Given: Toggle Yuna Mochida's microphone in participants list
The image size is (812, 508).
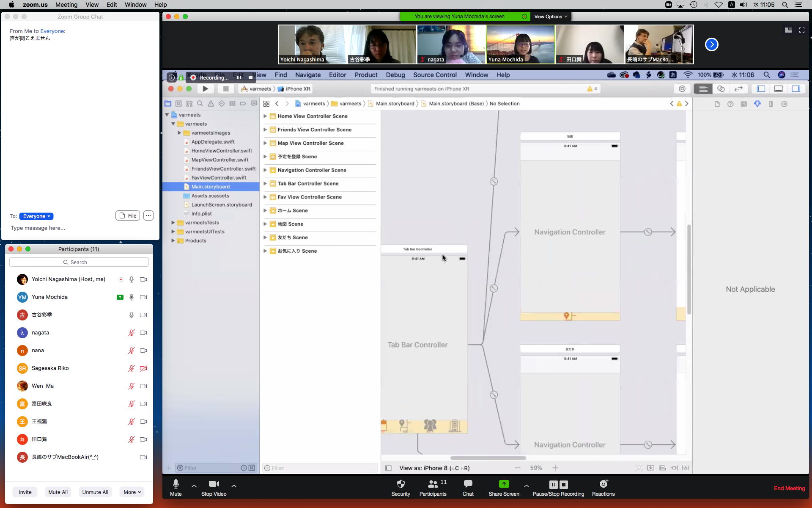Looking at the screenshot, I should [x=132, y=297].
